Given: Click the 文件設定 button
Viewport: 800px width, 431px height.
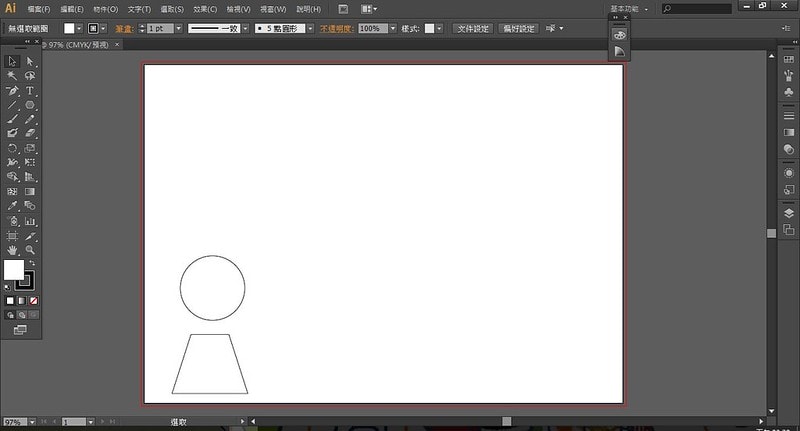Looking at the screenshot, I should pos(475,29).
